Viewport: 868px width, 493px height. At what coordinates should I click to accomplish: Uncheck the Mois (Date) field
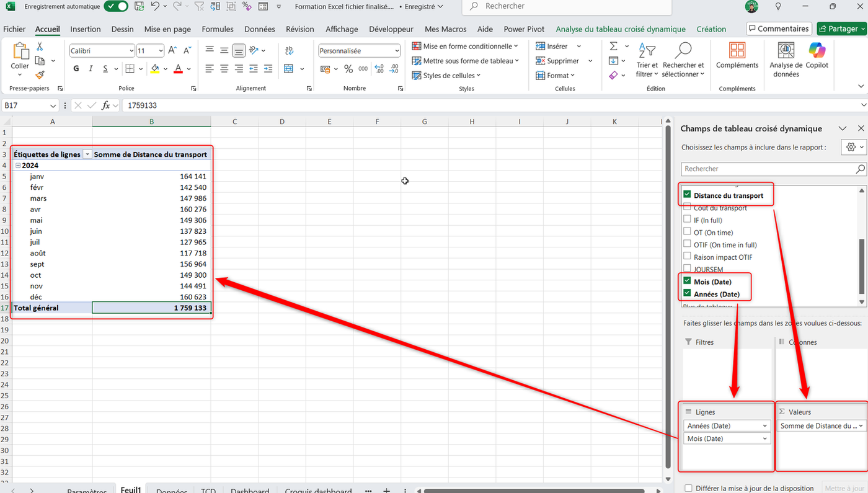point(687,281)
